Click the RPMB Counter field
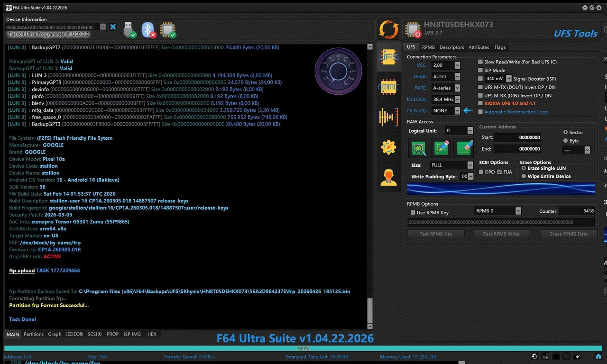 [x=577, y=211]
